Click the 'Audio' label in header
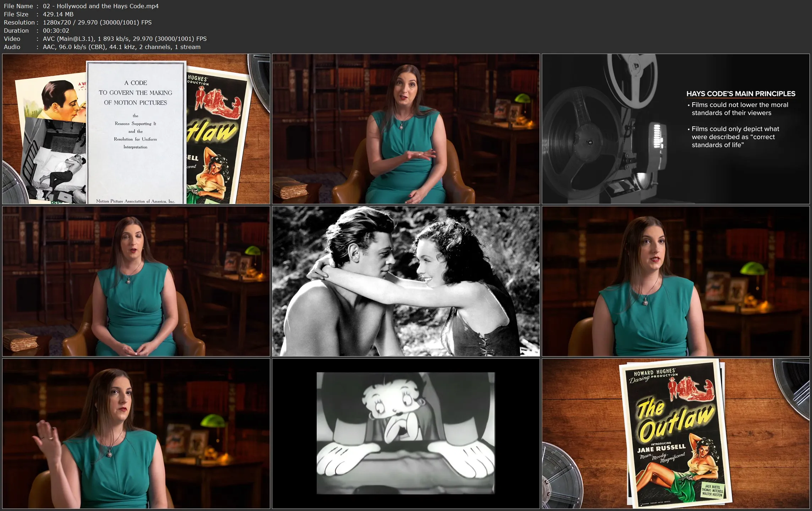 point(12,47)
